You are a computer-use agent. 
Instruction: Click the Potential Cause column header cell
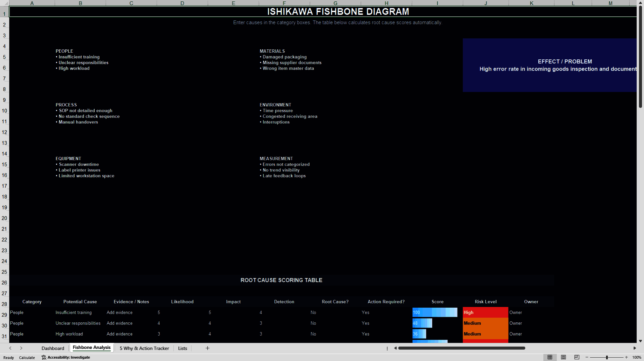[80, 302]
